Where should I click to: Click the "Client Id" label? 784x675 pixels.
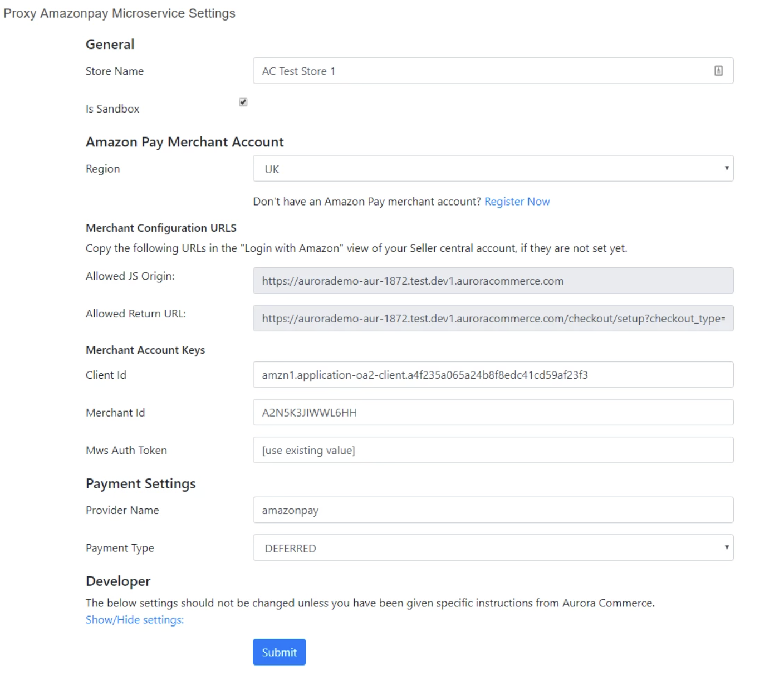pyautogui.click(x=106, y=375)
